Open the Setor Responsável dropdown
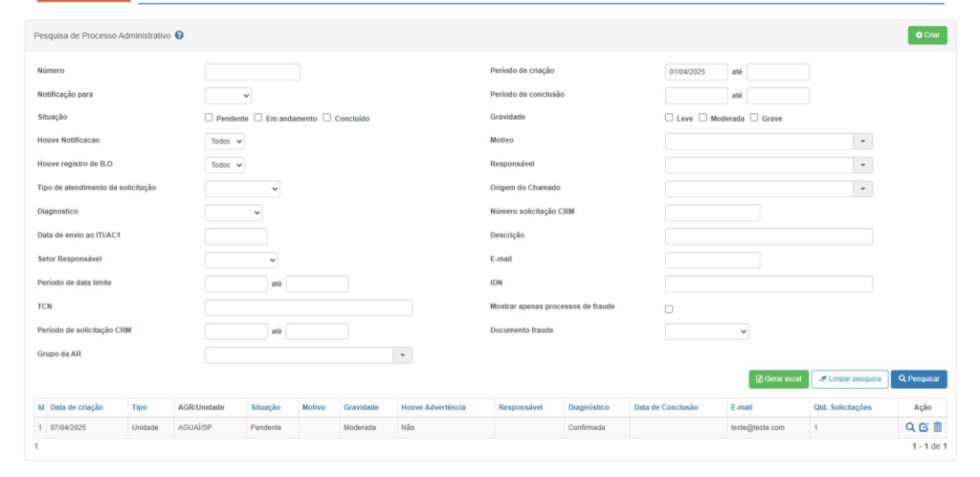The width and height of the screenshot is (980, 477). point(241,261)
